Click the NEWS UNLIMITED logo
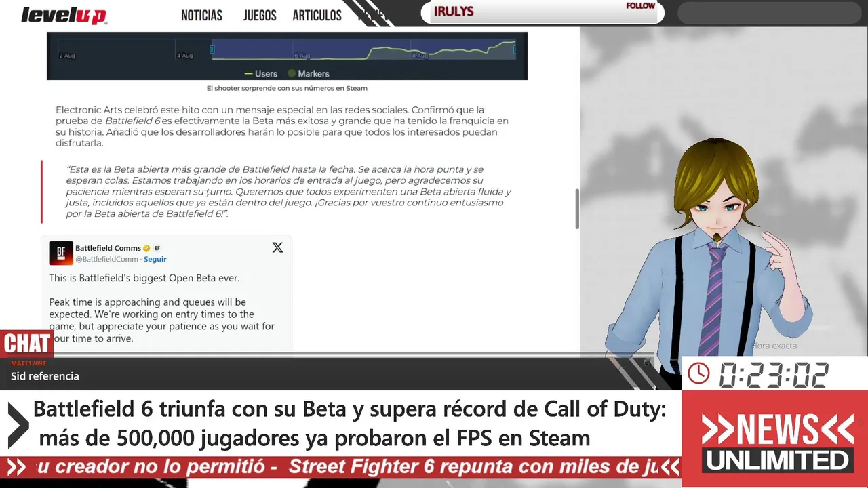 (x=777, y=443)
